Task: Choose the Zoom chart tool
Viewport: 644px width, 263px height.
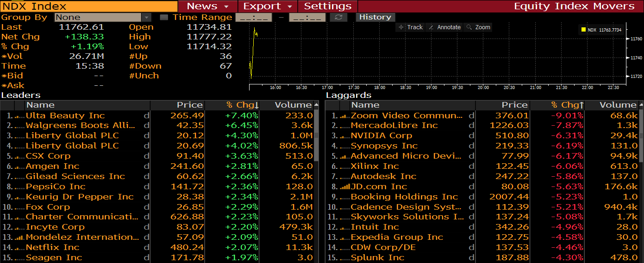Action: pyautogui.click(x=478, y=27)
